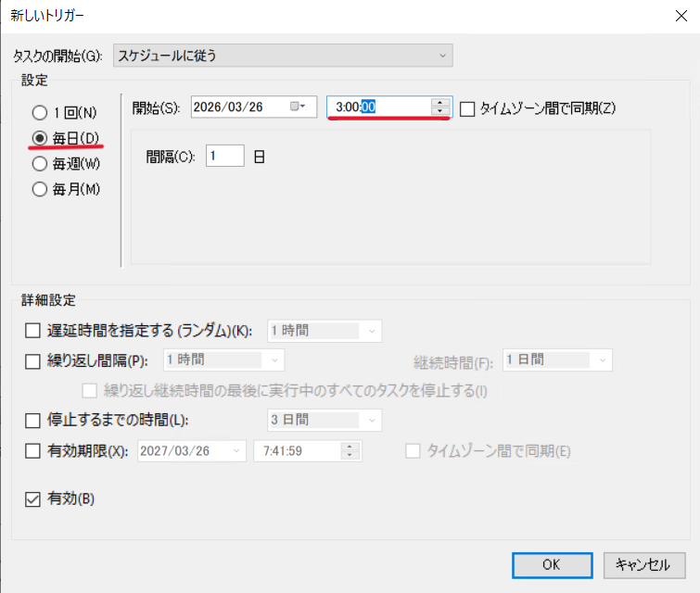Check the 停止するまでの時間 option
The image size is (700, 593).
(x=33, y=420)
